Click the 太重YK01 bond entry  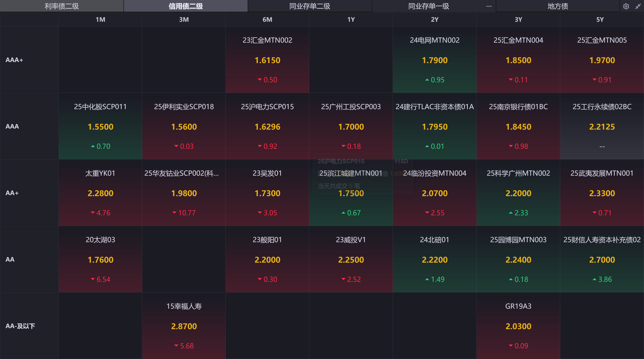pos(100,173)
